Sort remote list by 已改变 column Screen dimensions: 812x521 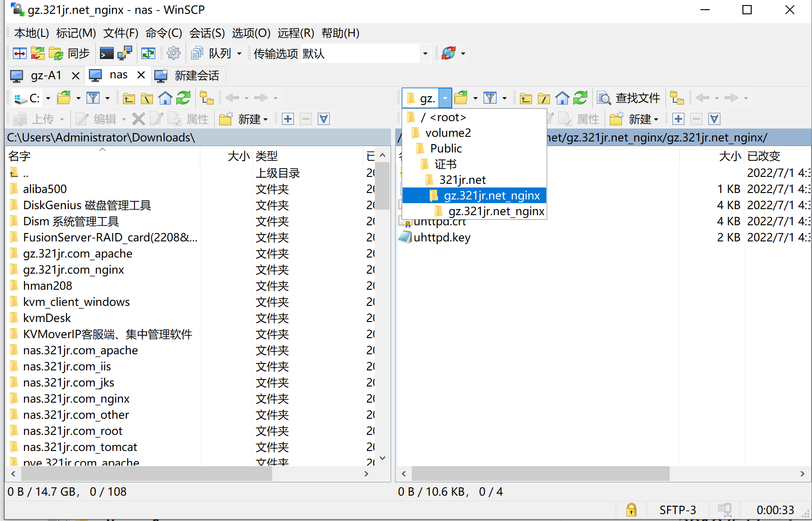(x=777, y=156)
